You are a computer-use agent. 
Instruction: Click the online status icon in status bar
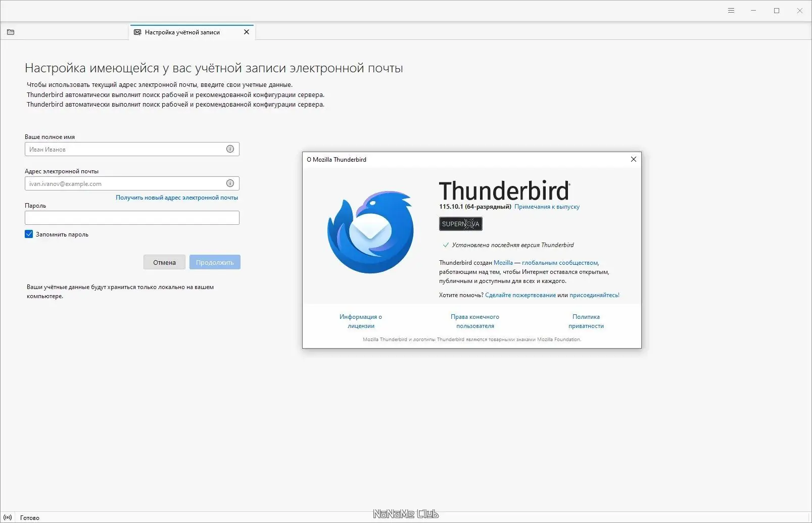pos(8,517)
